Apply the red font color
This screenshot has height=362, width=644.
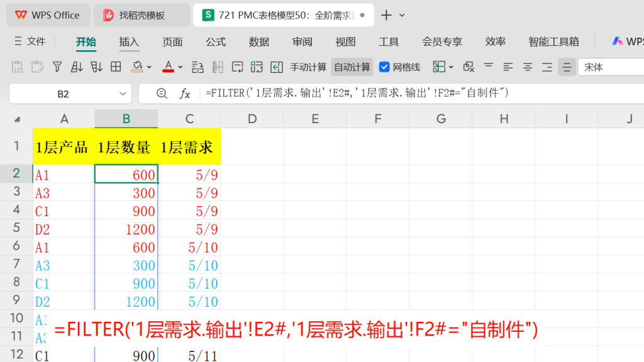point(168,67)
